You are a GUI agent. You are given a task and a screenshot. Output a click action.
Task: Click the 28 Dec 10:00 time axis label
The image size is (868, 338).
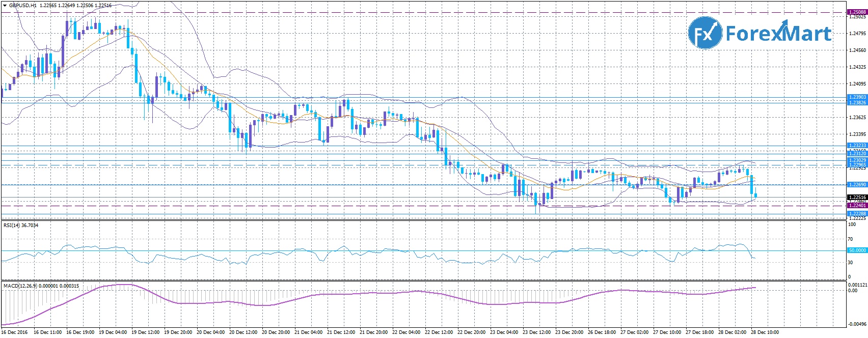tap(765, 332)
